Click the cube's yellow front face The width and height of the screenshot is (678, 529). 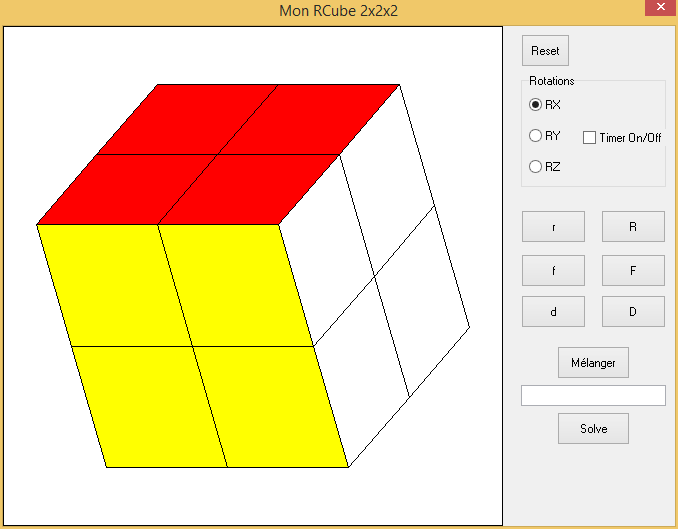pyautogui.click(x=192, y=346)
